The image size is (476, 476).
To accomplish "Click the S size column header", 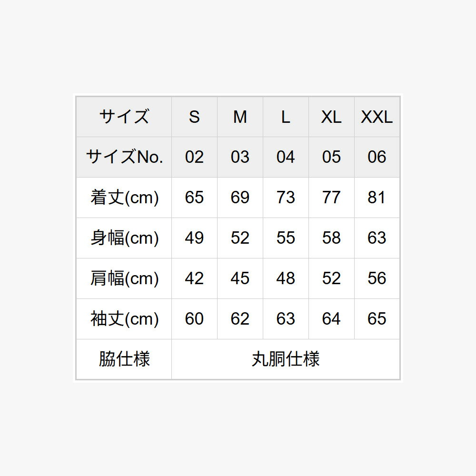I will coord(194,117).
